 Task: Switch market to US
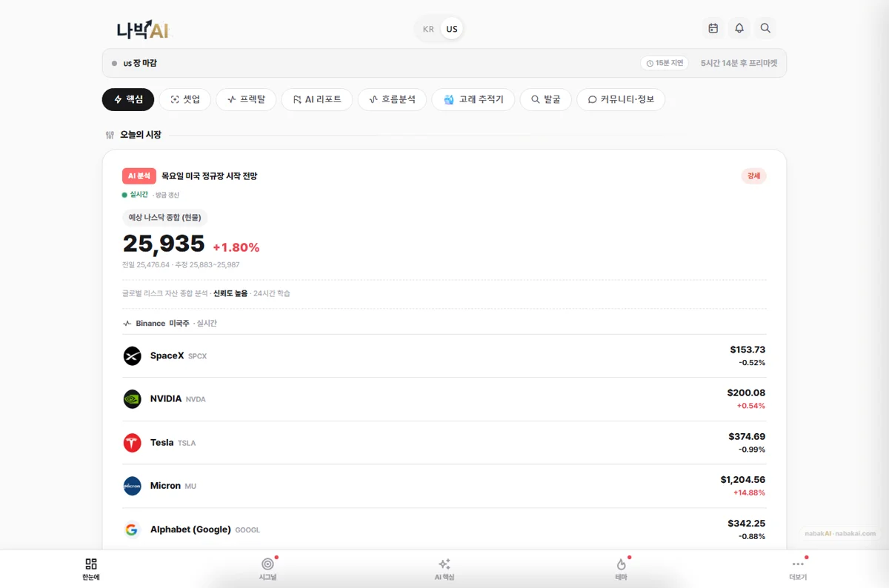point(452,29)
